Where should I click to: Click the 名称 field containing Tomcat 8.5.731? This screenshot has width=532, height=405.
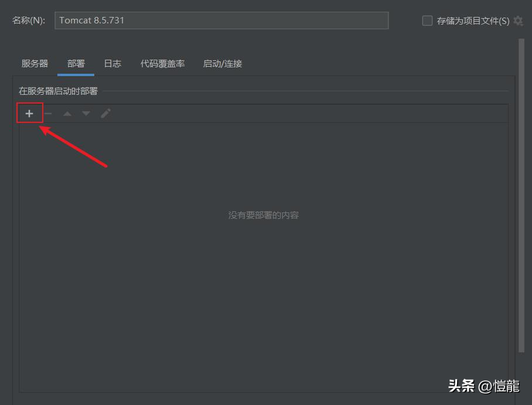221,20
